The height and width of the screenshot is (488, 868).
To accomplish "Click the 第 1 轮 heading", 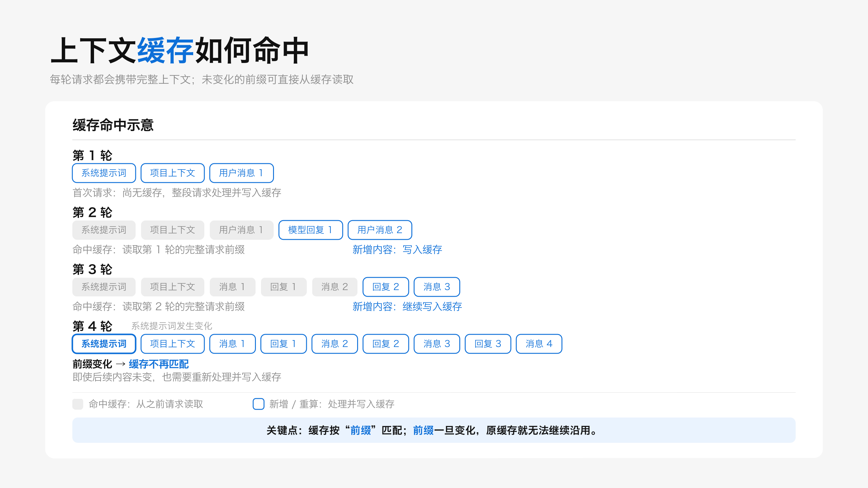I will pos(92,156).
